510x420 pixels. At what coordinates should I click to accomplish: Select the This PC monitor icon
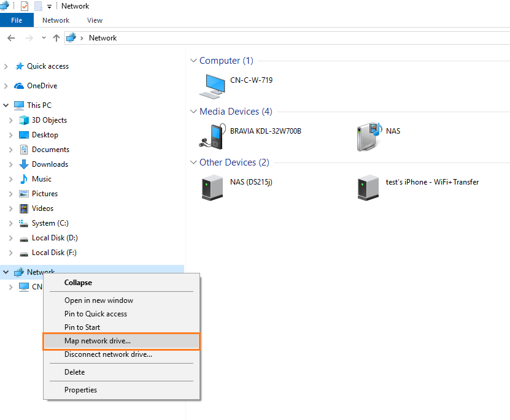(x=19, y=105)
